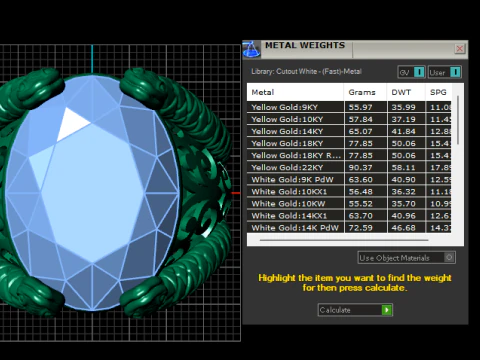Select the White Gold:10KW row
The height and width of the screenshot is (360, 480).
[x=349, y=204]
